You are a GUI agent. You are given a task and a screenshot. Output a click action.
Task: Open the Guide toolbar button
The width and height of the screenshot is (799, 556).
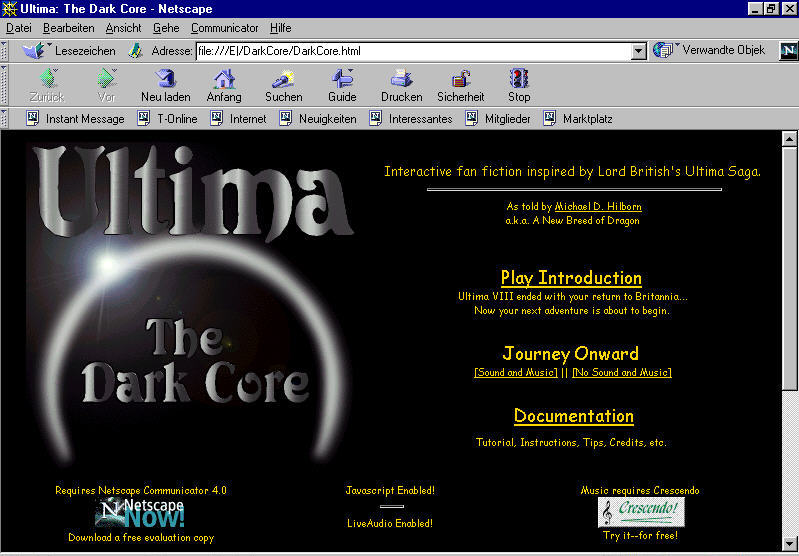pos(342,86)
